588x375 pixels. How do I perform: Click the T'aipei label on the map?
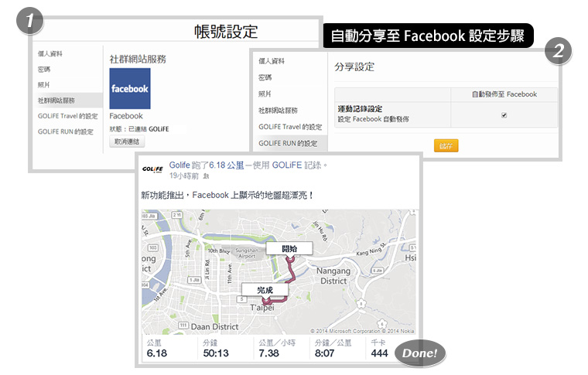tap(262, 308)
